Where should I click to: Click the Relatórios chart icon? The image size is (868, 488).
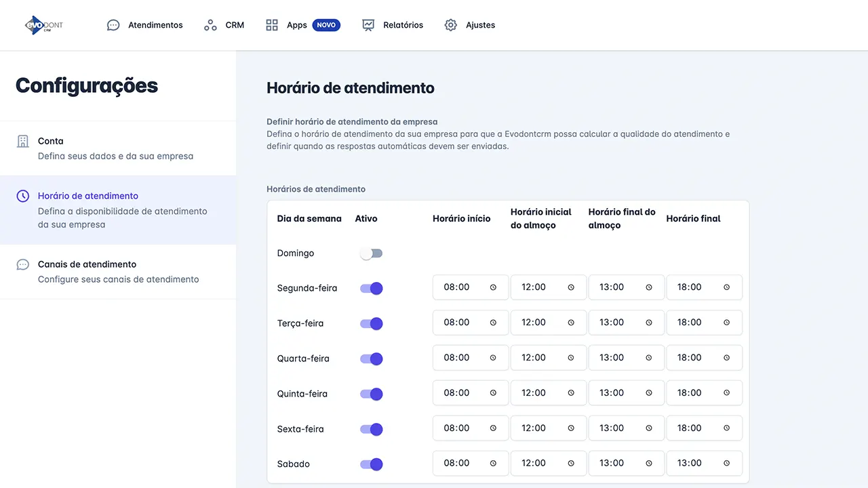(368, 25)
